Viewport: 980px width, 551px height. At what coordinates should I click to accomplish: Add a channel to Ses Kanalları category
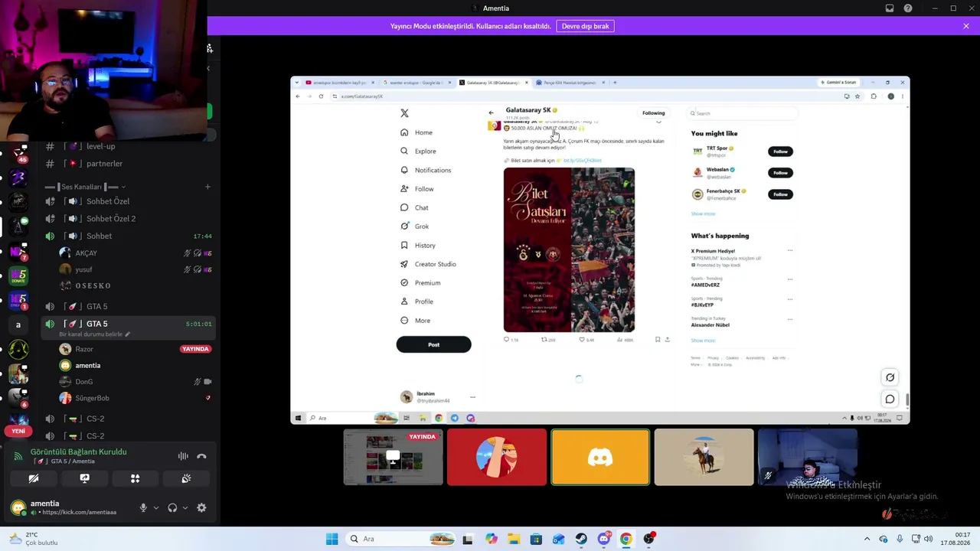(x=207, y=187)
